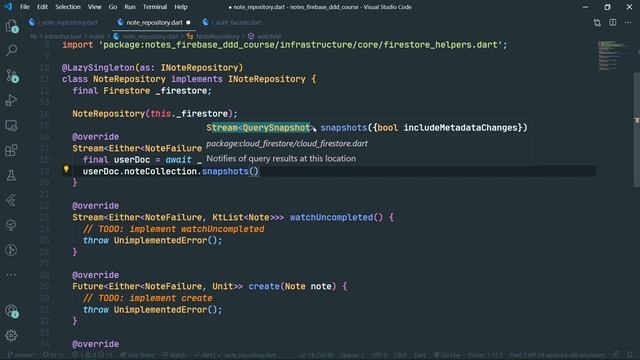Click '// TODO: implement create' comment
640x360 pixels.
point(147,298)
